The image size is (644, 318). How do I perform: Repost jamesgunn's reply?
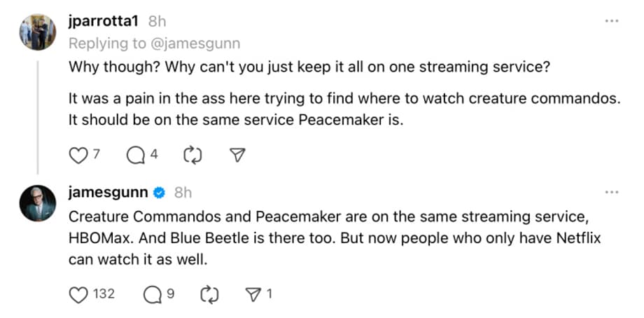[x=209, y=294]
